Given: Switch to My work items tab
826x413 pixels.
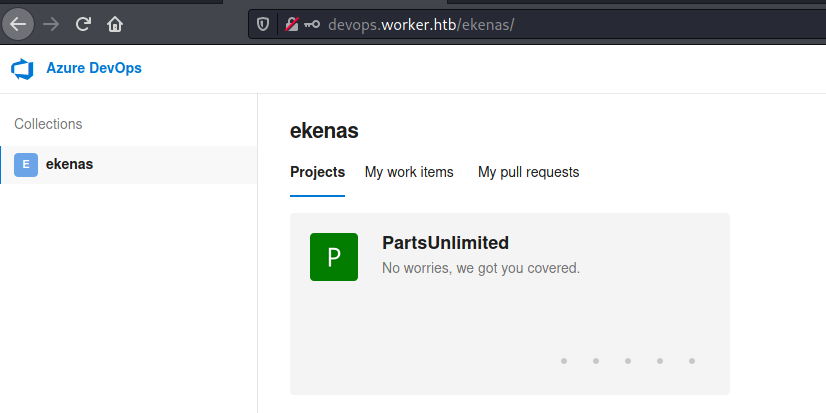Looking at the screenshot, I should tap(409, 172).
